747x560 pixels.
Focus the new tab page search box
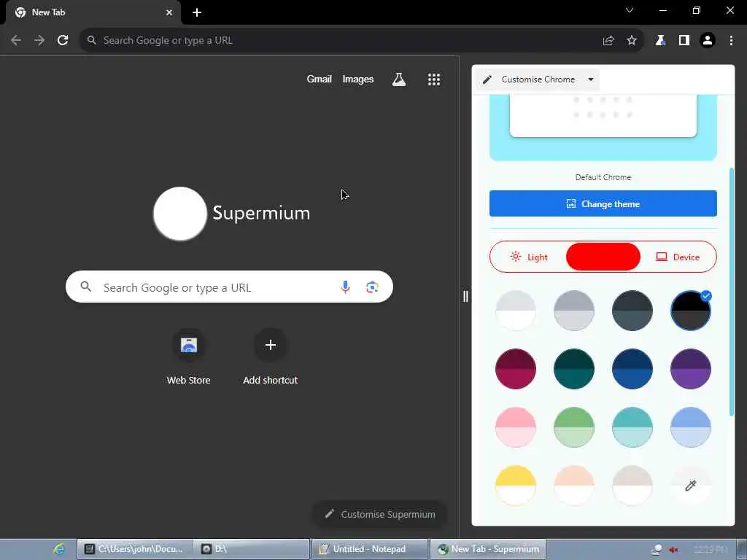[x=229, y=287]
